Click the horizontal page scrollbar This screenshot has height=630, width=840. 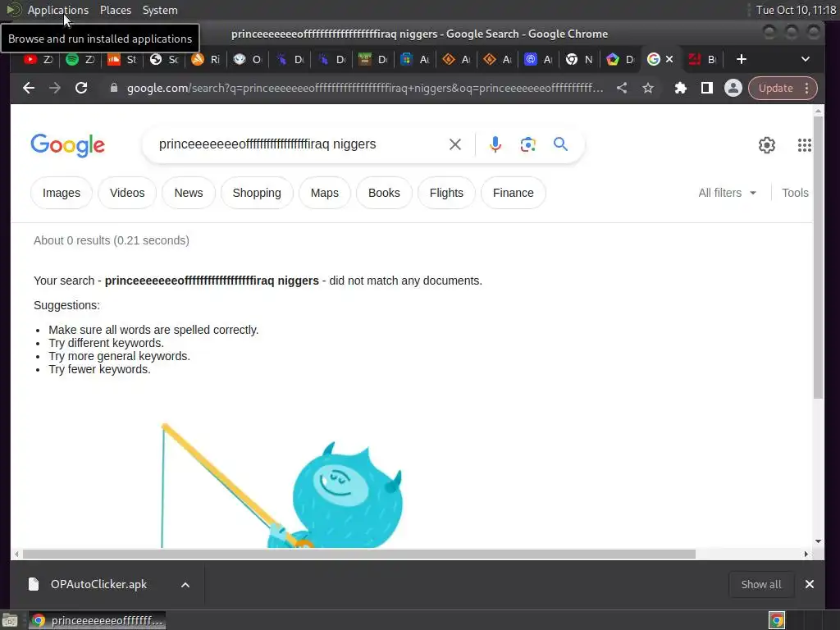(359, 555)
